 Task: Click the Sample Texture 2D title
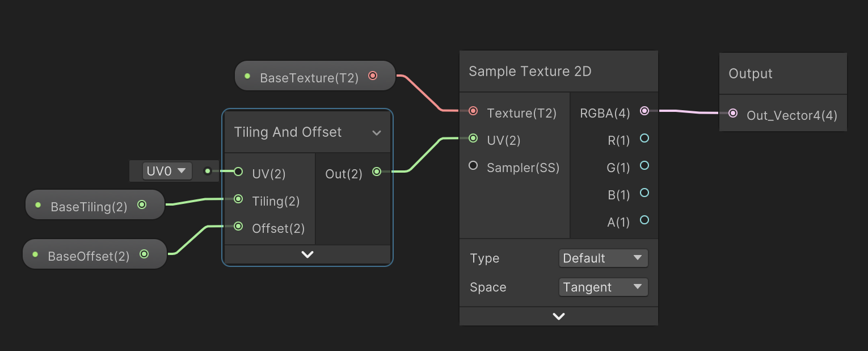[x=530, y=72]
